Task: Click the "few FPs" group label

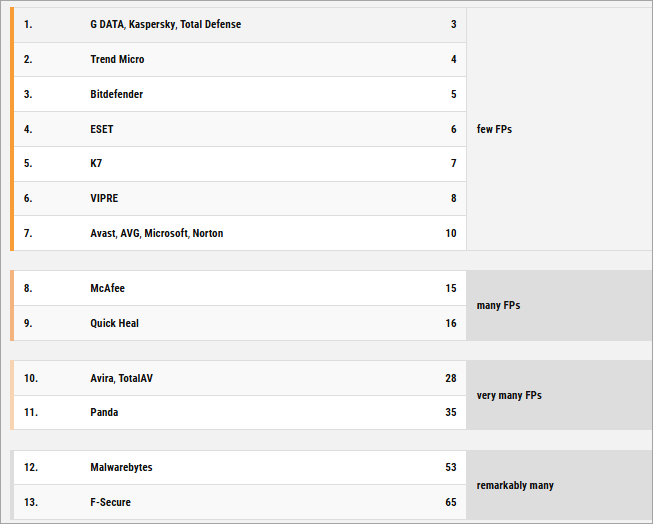Action: pos(494,129)
